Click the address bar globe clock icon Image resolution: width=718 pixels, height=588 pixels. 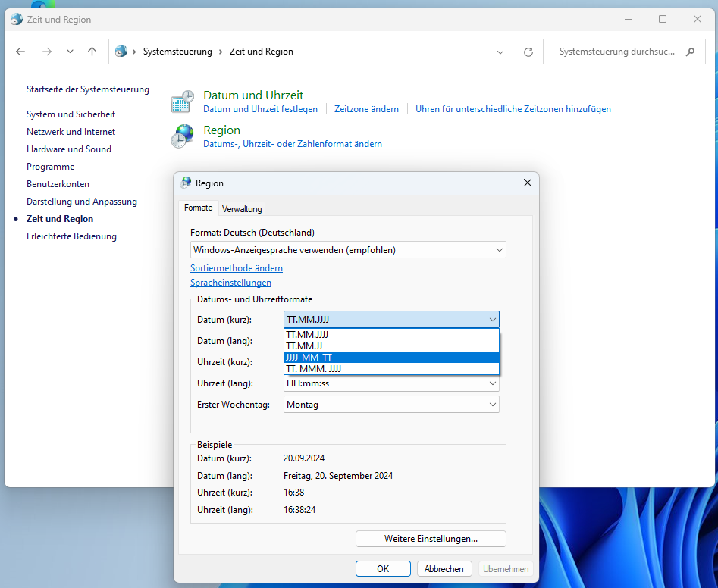[121, 52]
